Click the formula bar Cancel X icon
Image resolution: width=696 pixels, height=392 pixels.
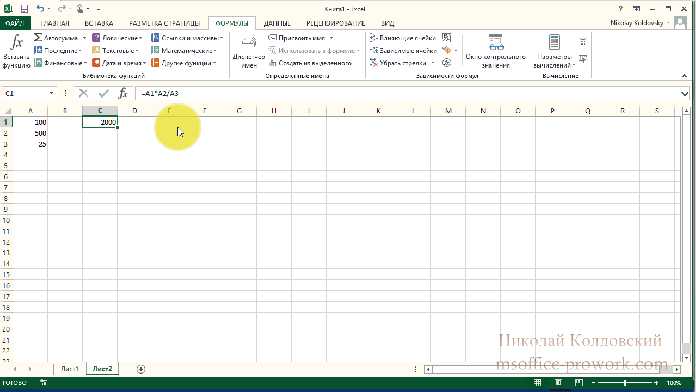coord(83,93)
